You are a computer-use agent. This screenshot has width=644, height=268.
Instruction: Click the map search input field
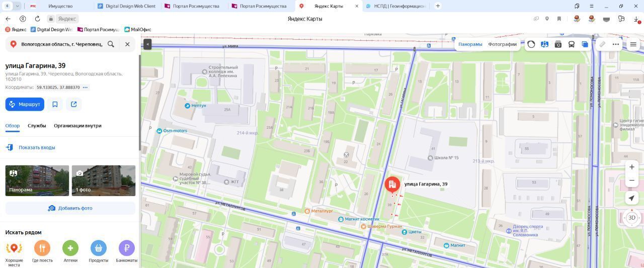click(x=61, y=44)
